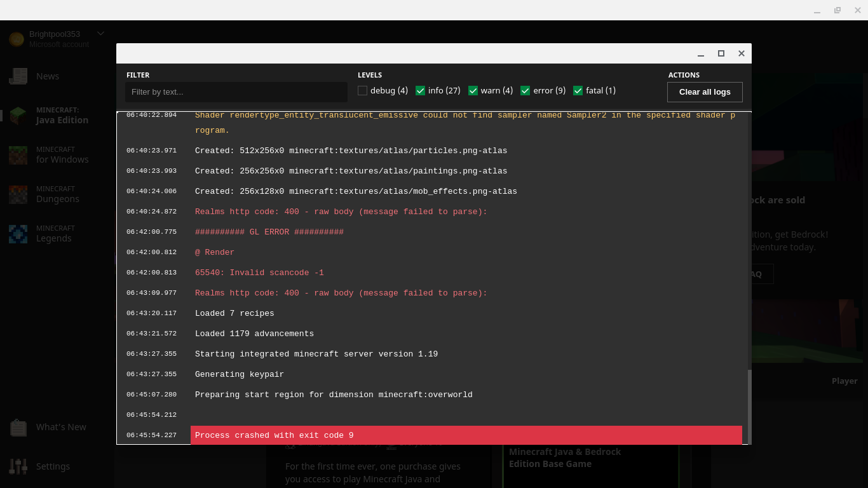Uncheck the error log level checkbox

point(526,91)
